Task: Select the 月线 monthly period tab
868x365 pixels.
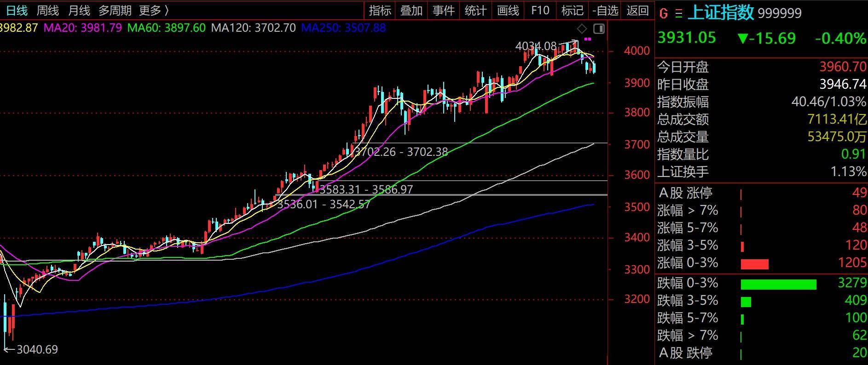Action: 79,10
